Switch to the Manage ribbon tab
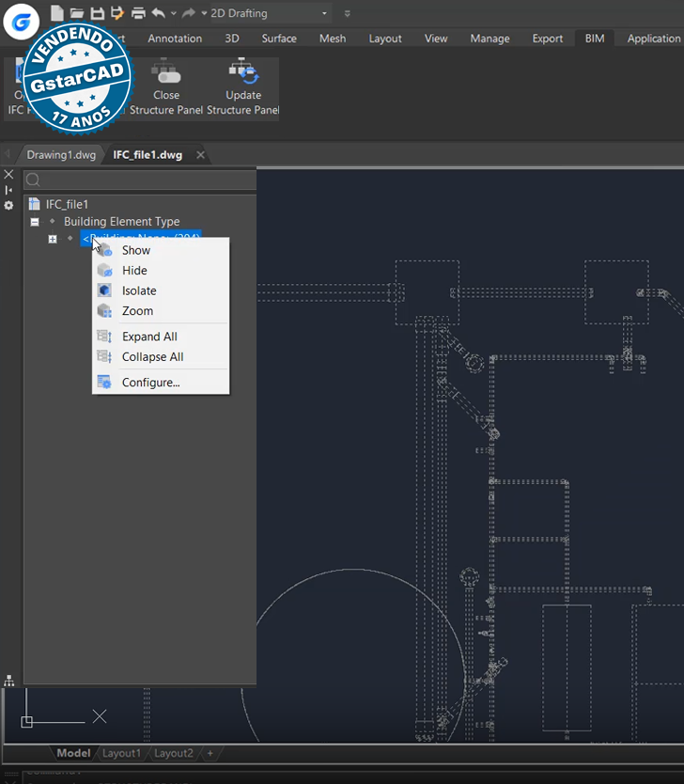 point(490,39)
